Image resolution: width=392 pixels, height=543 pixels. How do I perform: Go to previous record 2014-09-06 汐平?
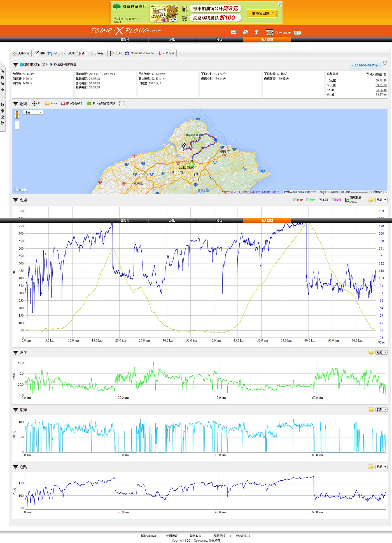point(365,65)
